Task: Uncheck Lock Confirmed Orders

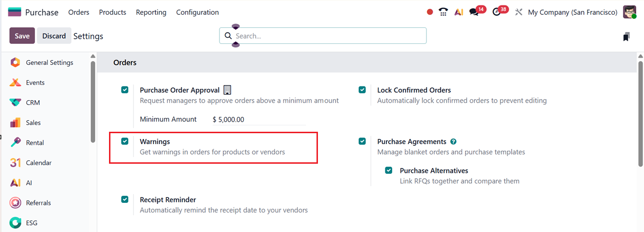Action: [x=362, y=90]
